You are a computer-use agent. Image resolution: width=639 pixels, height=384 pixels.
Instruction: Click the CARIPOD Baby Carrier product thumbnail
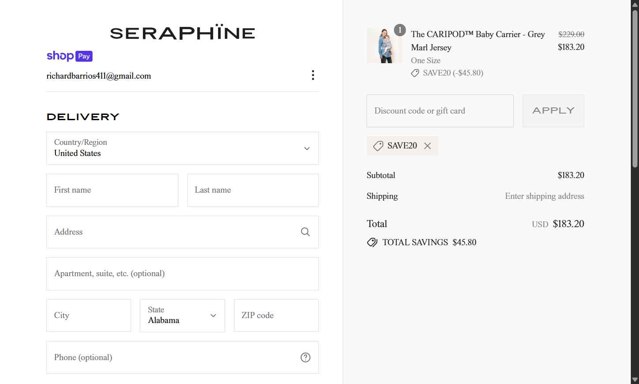384,46
